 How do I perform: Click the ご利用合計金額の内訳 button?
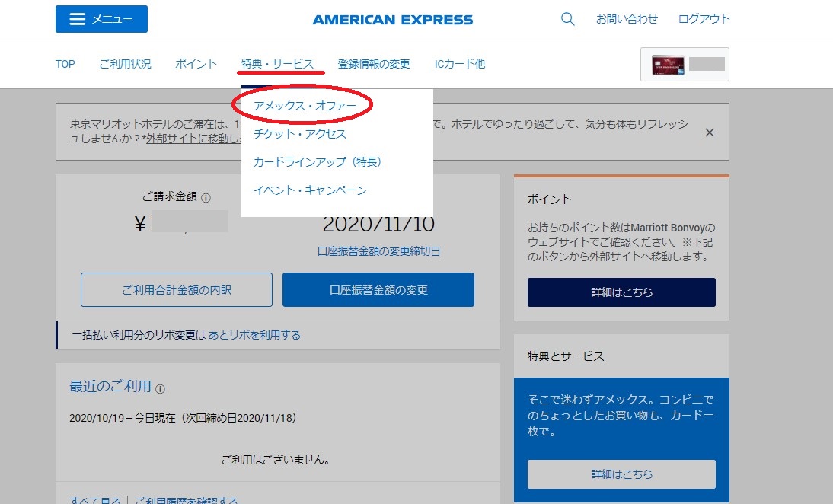pos(177,290)
